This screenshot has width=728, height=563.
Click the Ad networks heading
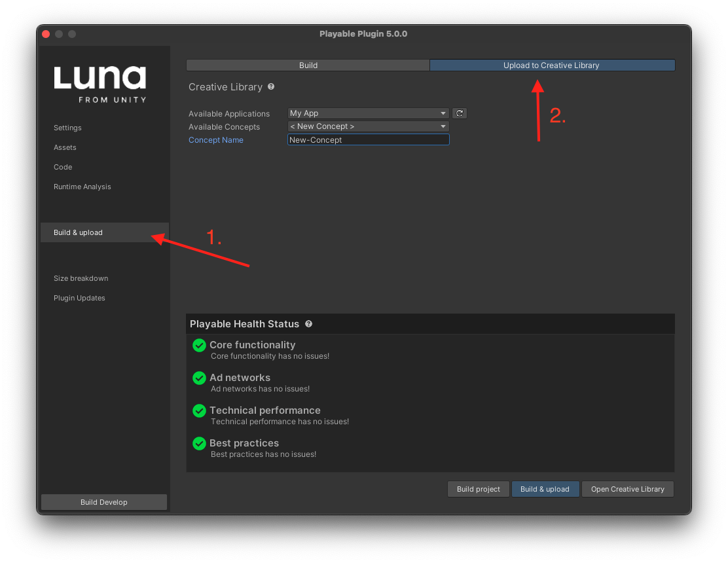pyautogui.click(x=240, y=378)
